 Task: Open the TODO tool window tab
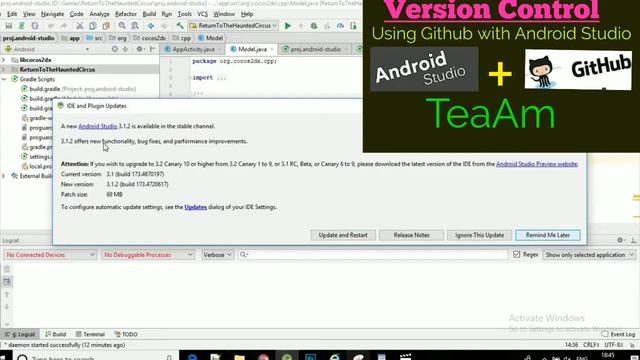pos(126,334)
